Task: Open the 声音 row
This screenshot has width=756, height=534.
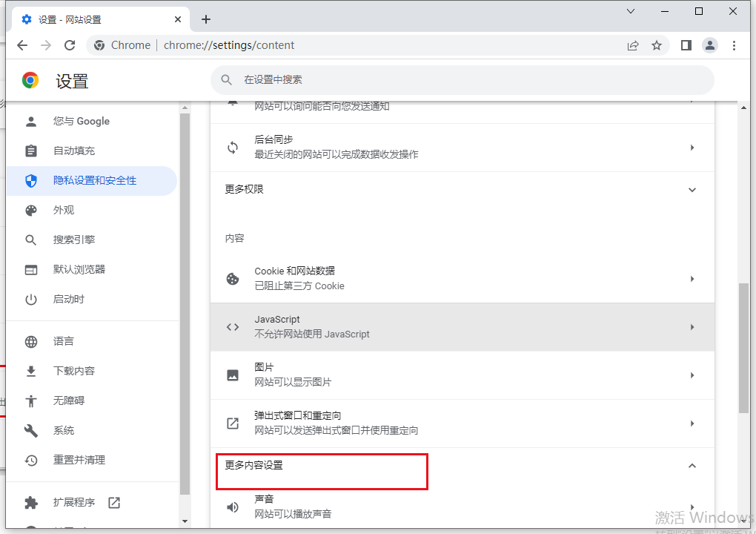Action: tap(462, 507)
